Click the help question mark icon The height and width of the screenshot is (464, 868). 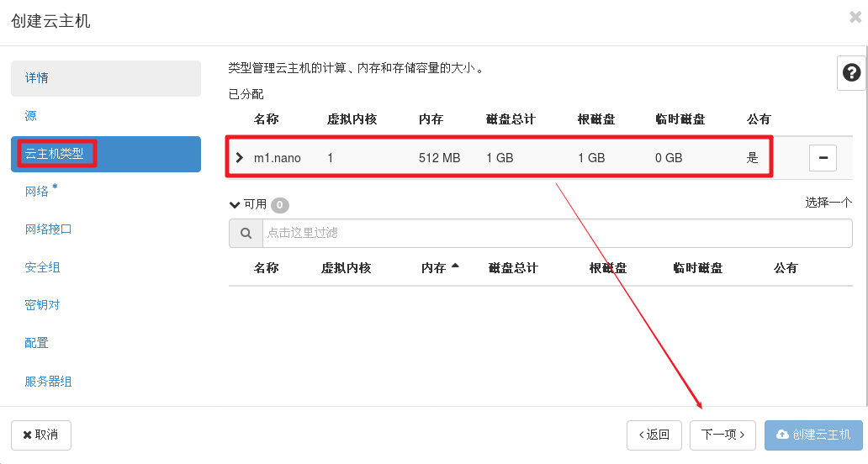coord(851,74)
